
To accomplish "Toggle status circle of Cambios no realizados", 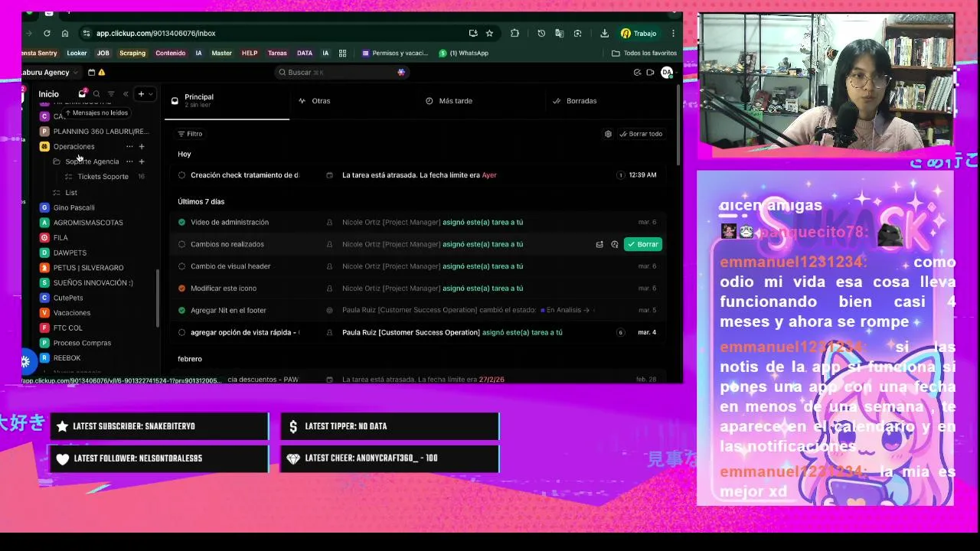I will tap(181, 244).
